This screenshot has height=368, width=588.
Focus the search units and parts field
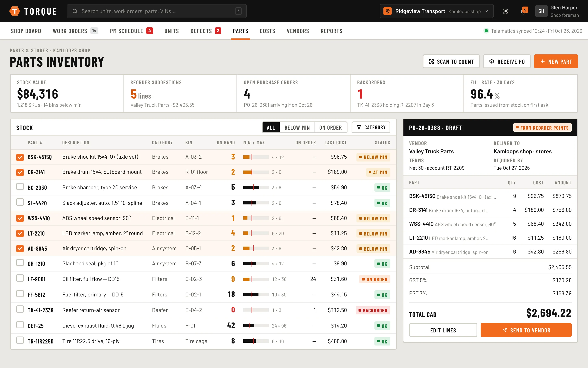(157, 11)
